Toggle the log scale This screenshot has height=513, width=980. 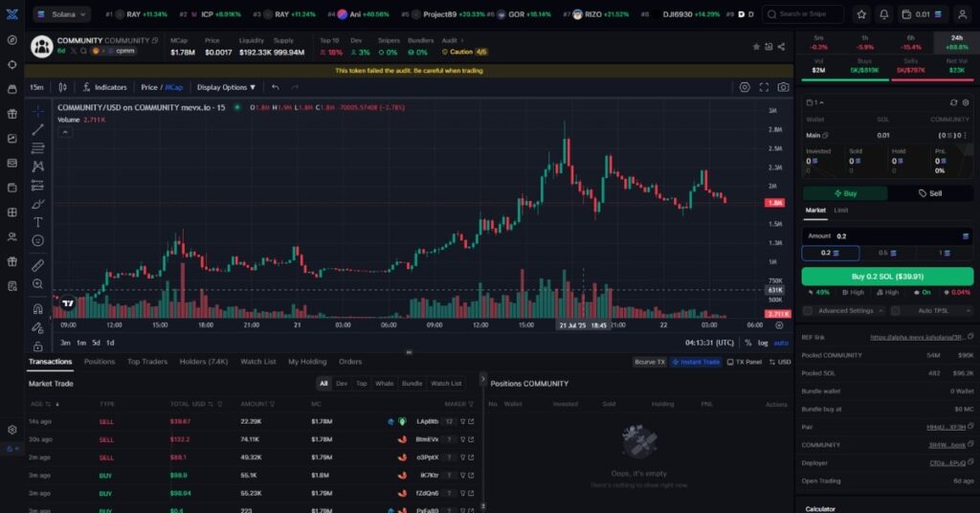tap(763, 343)
